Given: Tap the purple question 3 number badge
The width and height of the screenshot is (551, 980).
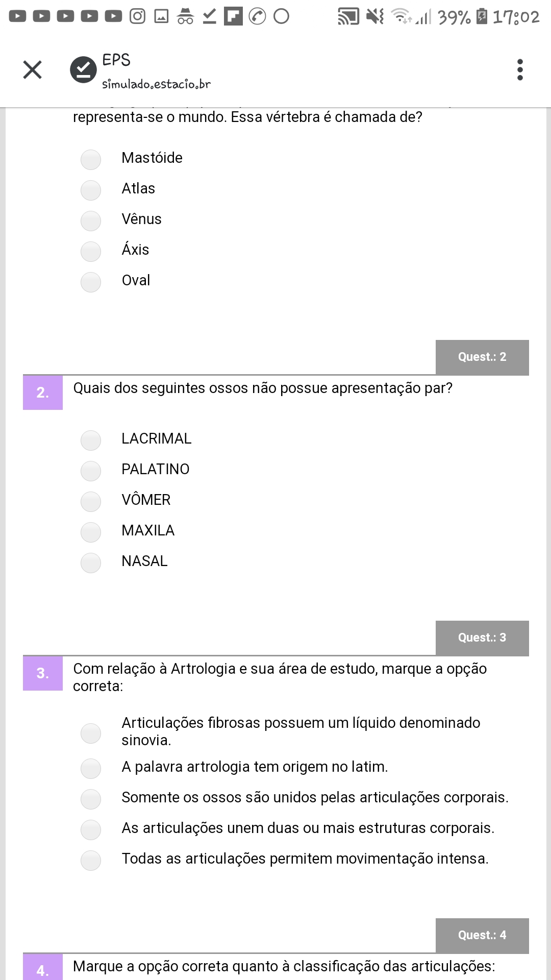Looking at the screenshot, I should pos(43,673).
